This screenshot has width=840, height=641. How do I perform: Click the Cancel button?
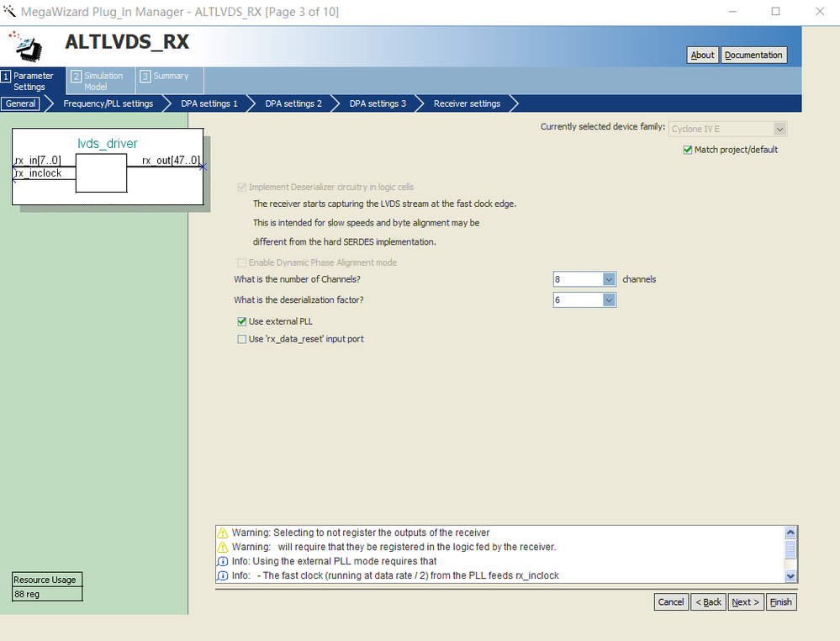point(671,601)
